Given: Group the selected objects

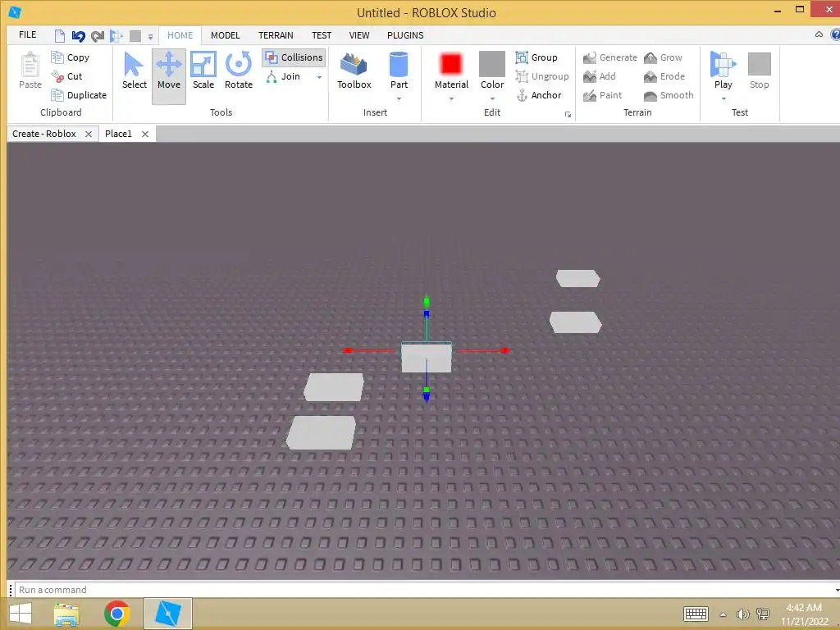Looking at the screenshot, I should click(x=536, y=57).
